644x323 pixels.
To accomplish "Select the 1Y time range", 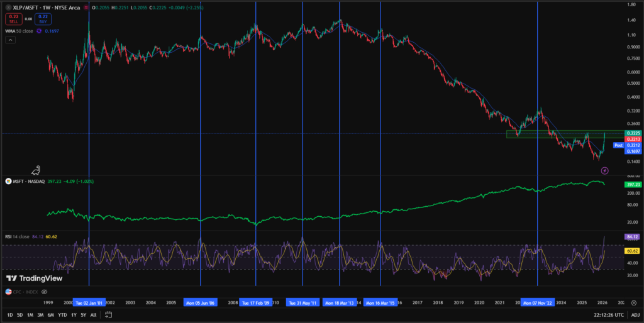I will (x=74, y=315).
